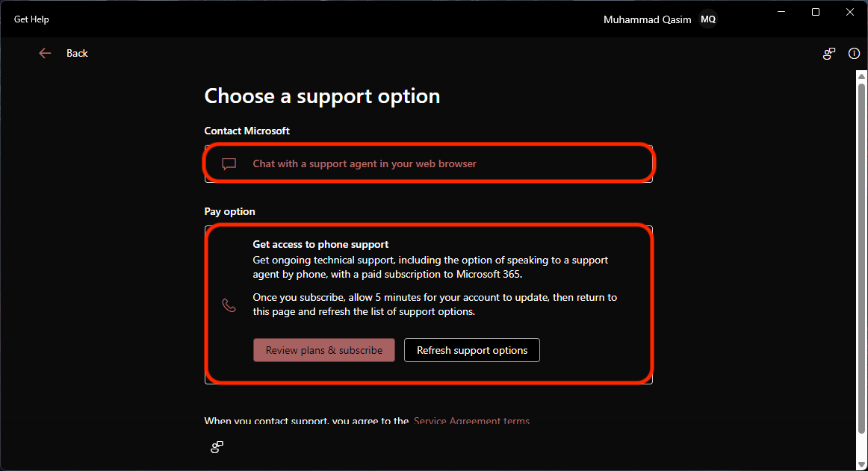
Task: Click the chat bubble icon under Contact Microsoft
Action: pyautogui.click(x=229, y=164)
